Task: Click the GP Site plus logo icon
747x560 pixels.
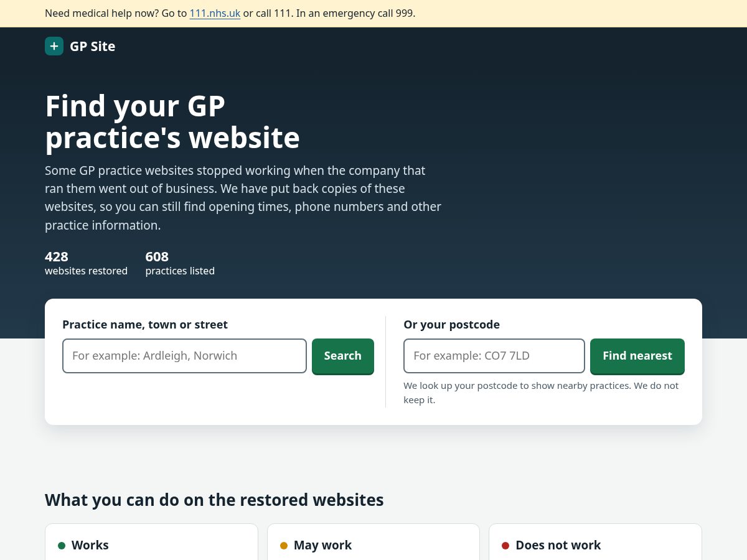Action: 54,46
